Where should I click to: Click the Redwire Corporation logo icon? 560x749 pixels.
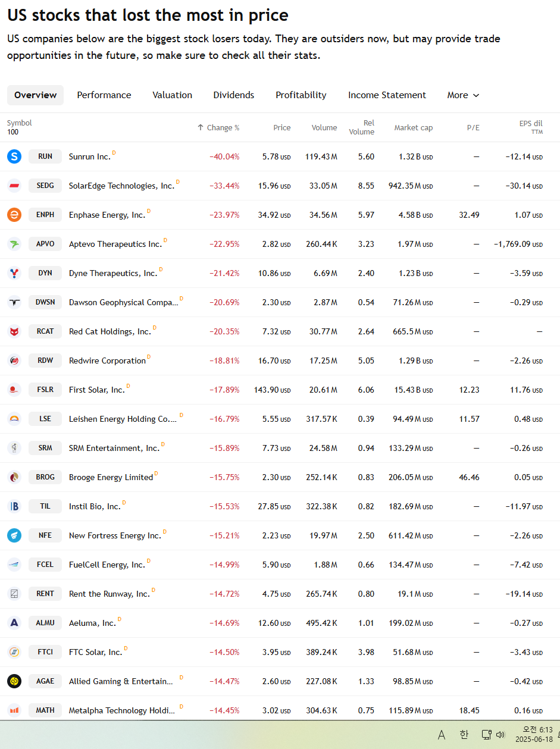(14, 361)
